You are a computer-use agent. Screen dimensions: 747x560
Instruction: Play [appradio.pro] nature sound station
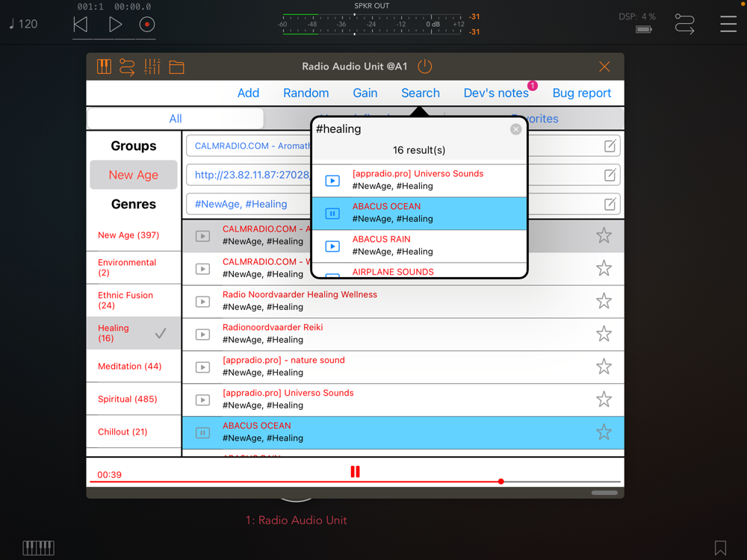203,367
